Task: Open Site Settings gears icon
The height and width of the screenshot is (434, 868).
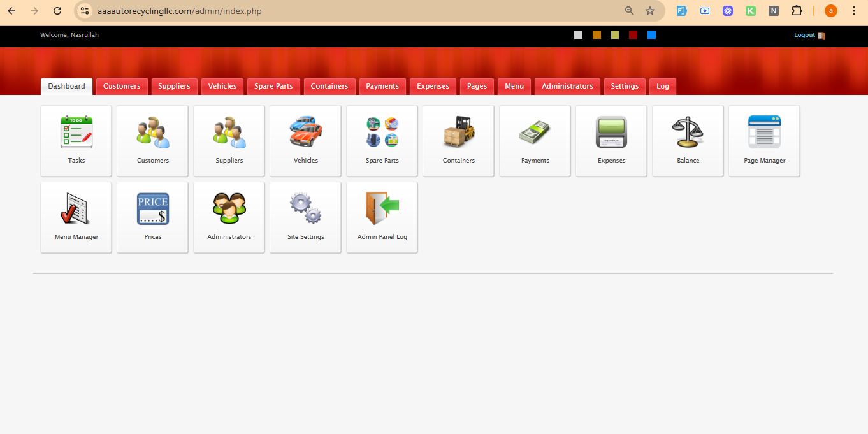Action: (x=305, y=209)
